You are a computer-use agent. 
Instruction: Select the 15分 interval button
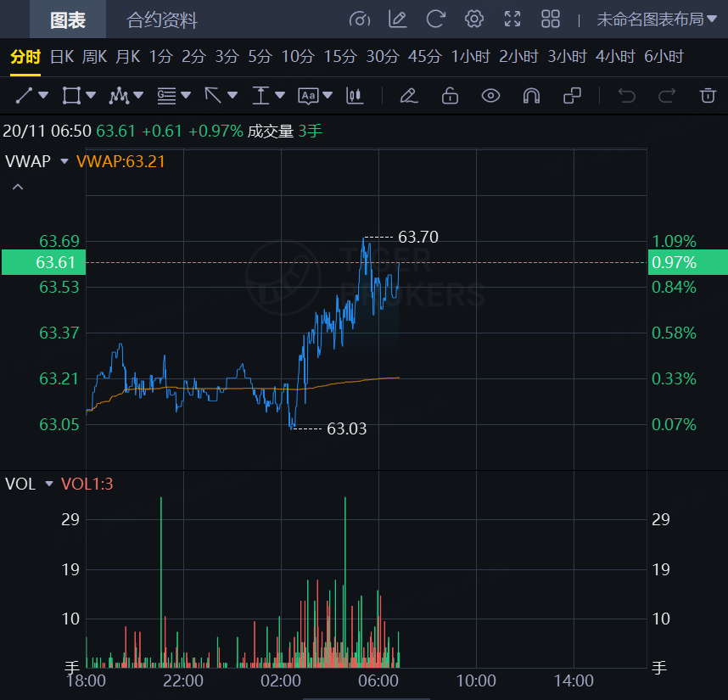(x=340, y=57)
